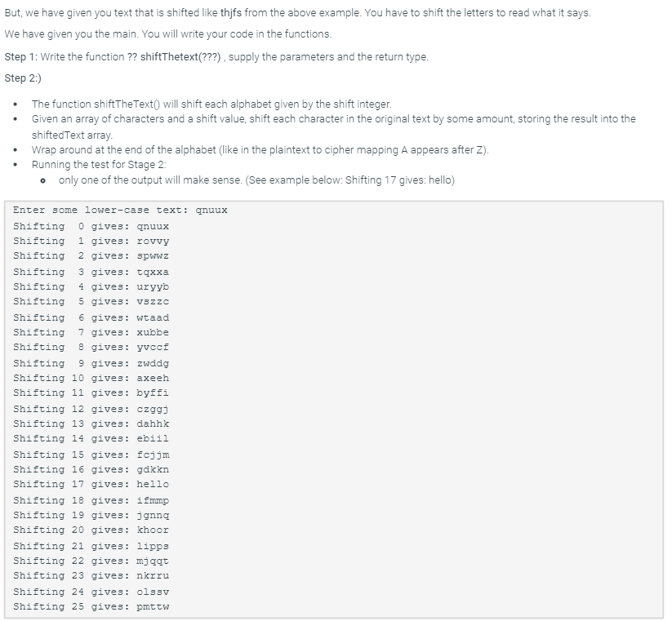
Task: Click the Enter some lower-case text line
Action: point(120,210)
